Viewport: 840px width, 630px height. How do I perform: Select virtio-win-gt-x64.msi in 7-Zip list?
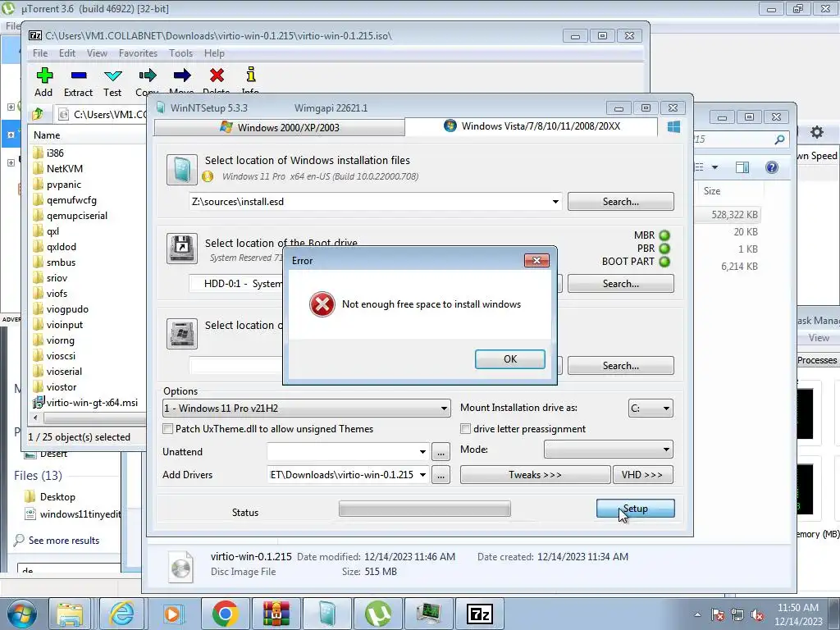[x=85, y=402]
